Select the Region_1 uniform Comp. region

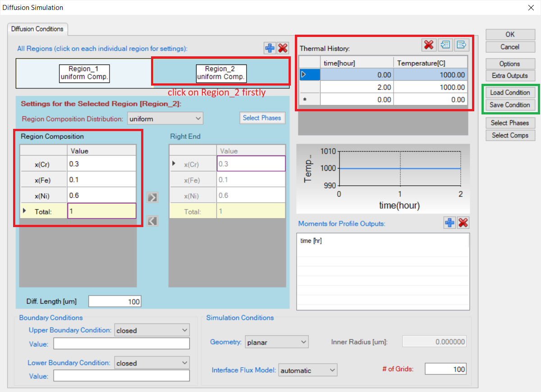(x=83, y=73)
